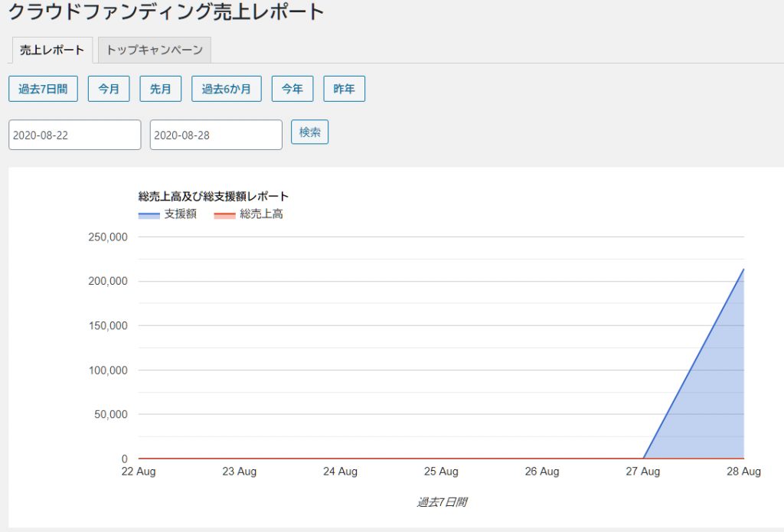This screenshot has width=784, height=532.
Task: Click the page heading クラウドファンディング売上レポート
Action: point(166,11)
